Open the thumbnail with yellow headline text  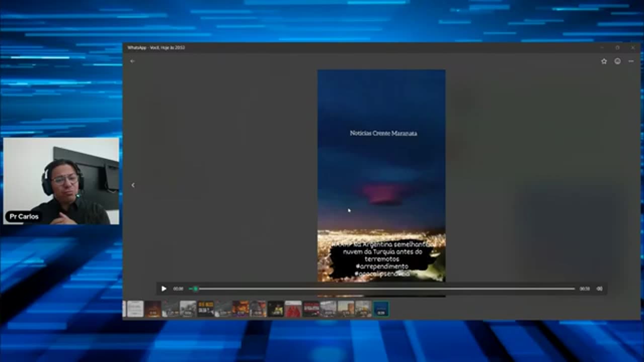(x=206, y=309)
